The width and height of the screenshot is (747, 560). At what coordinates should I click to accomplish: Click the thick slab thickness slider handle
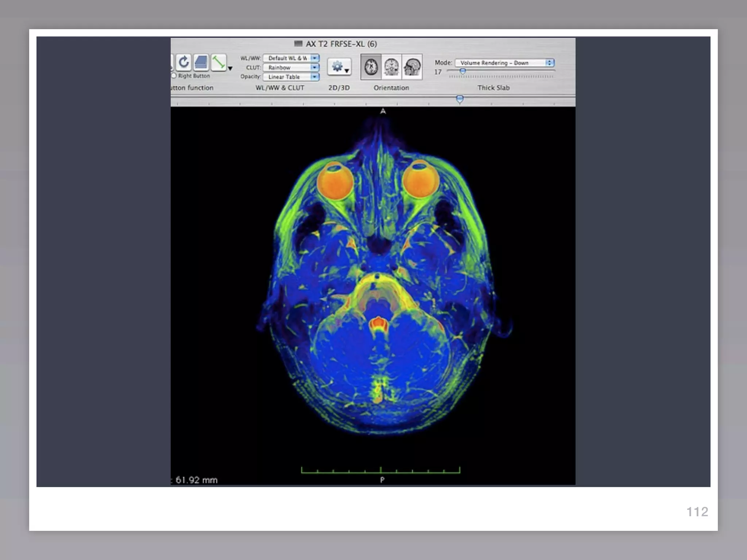pos(462,71)
